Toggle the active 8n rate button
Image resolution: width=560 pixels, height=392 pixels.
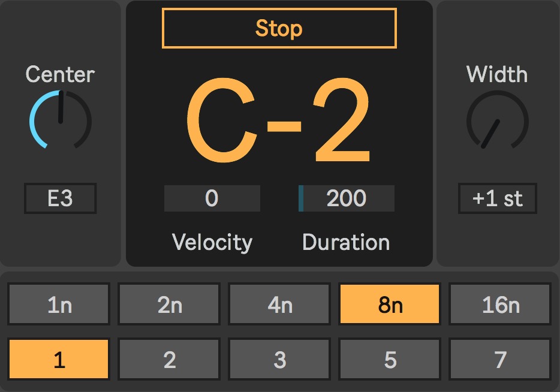390,304
